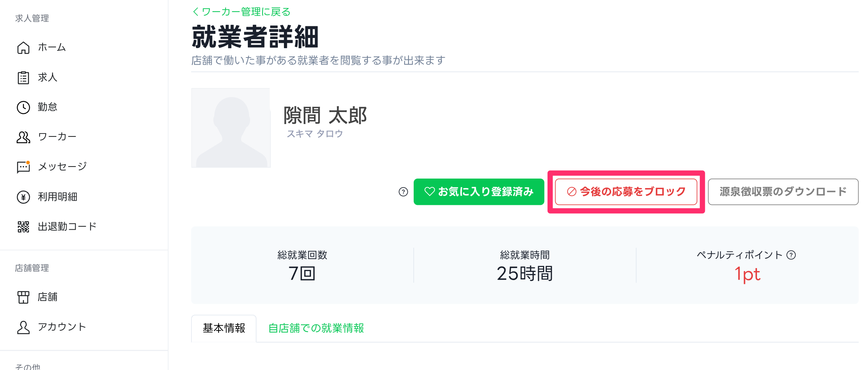Image resolution: width=868 pixels, height=370 pixels.
Task: Click 源泉徴収票のダウンロード button
Action: (x=783, y=192)
